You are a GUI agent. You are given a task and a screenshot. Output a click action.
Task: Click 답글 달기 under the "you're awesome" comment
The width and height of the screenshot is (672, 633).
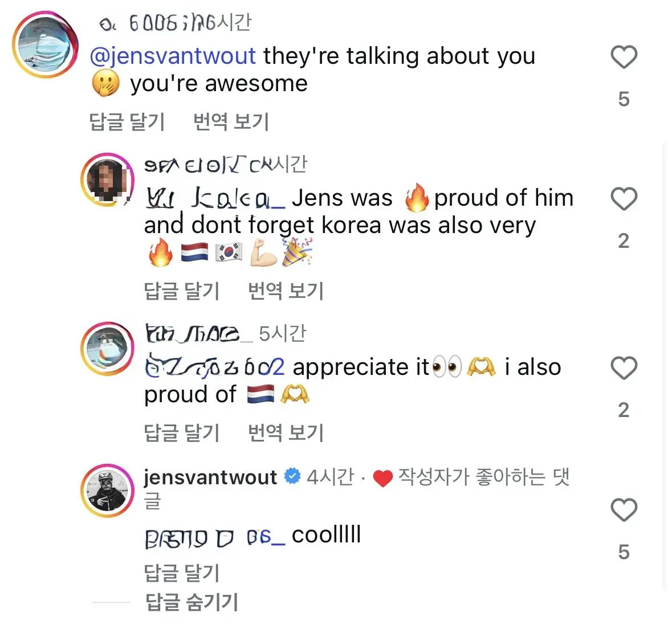(x=127, y=121)
